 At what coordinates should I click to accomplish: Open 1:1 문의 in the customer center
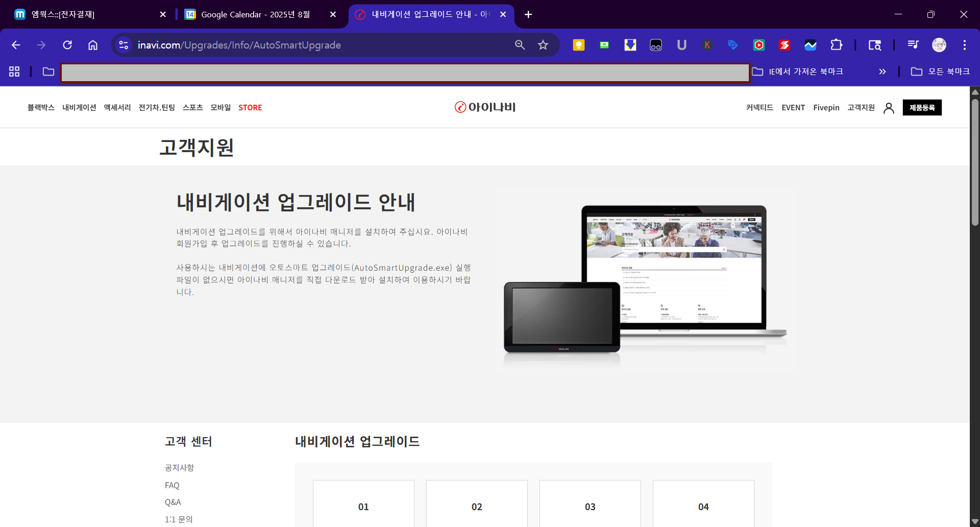pos(179,519)
